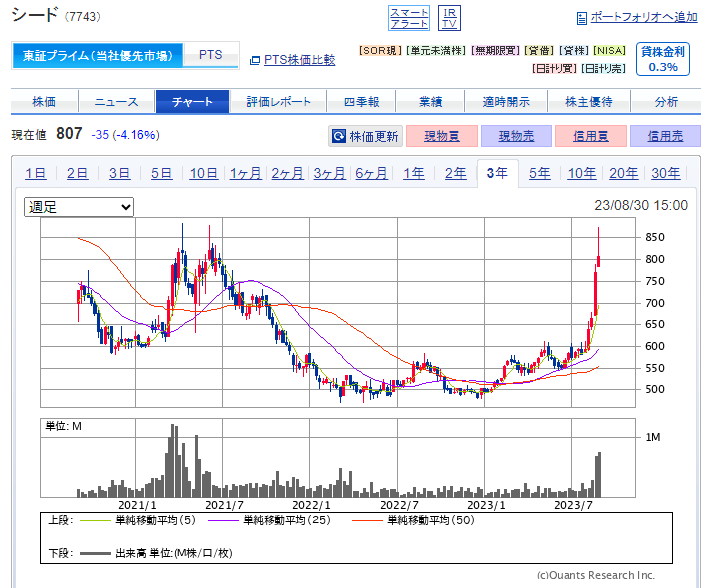The width and height of the screenshot is (703, 588).
Task: Select the 1ヶ月 chart period
Action: 245,173
